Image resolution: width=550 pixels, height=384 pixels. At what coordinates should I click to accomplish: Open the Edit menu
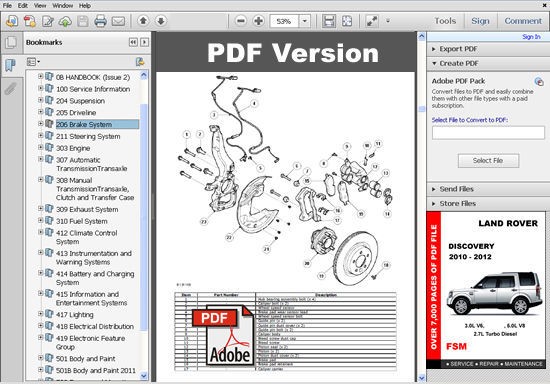(23, 6)
